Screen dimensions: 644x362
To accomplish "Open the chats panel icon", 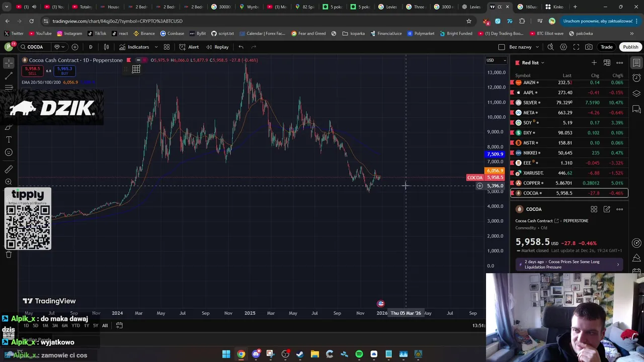I will [x=636, y=109].
